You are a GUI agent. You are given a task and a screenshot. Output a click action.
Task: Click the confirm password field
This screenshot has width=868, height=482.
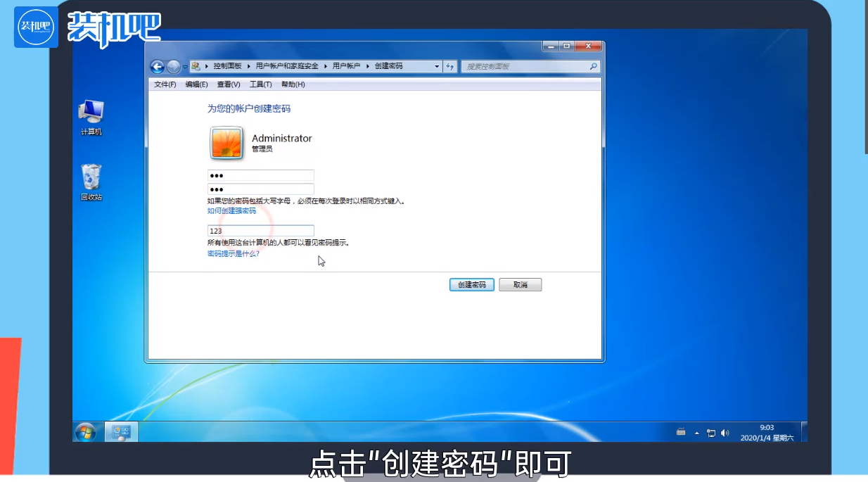260,189
